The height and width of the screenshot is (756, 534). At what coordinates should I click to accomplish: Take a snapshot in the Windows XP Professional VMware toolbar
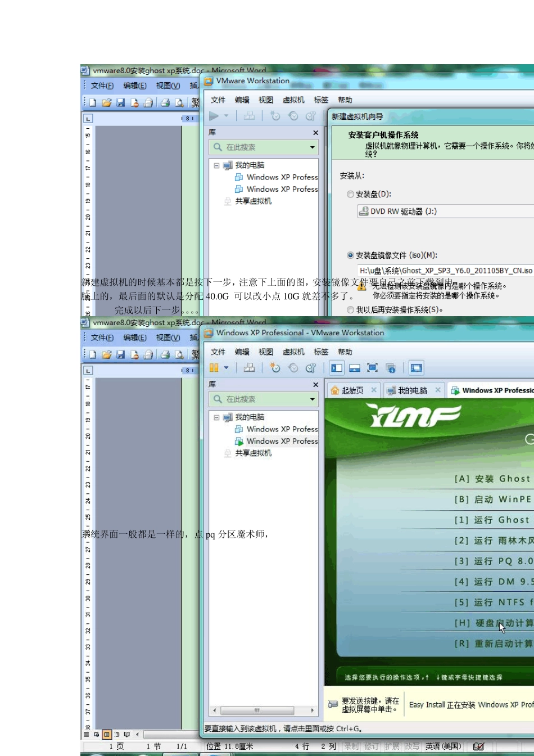[275, 367]
